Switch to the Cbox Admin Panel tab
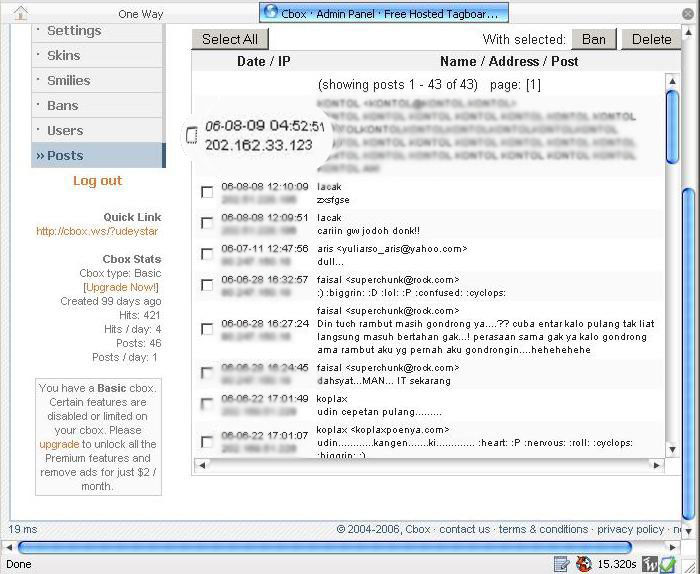Image resolution: width=700 pixels, height=574 pixels. coord(383,13)
